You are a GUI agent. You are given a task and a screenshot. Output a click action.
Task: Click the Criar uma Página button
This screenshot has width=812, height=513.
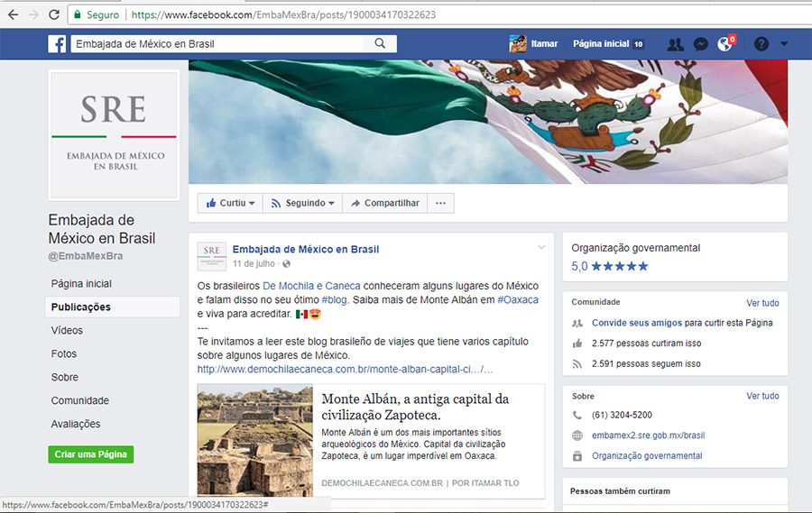(90, 454)
